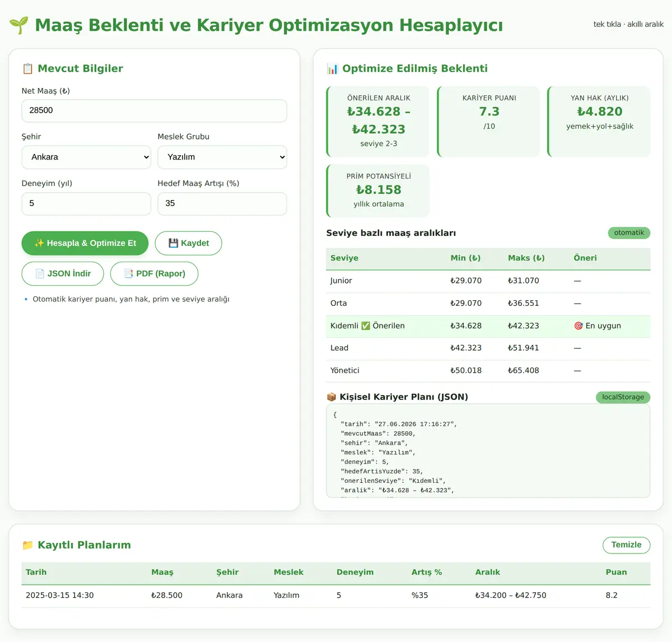Viewport: 672px width, 642px height.
Task: Click the Deneyim header in saved plans
Action: 355,573
